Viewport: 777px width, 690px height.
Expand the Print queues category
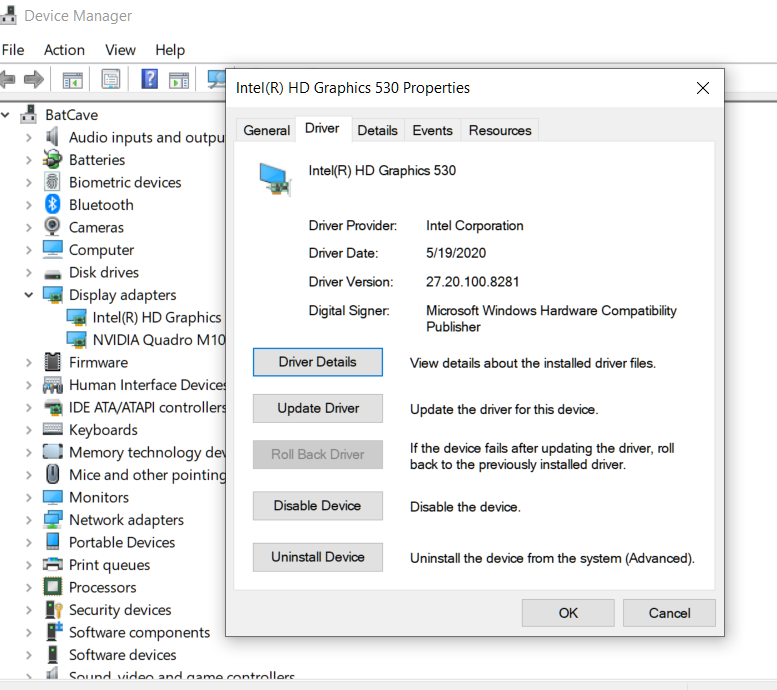coord(29,565)
